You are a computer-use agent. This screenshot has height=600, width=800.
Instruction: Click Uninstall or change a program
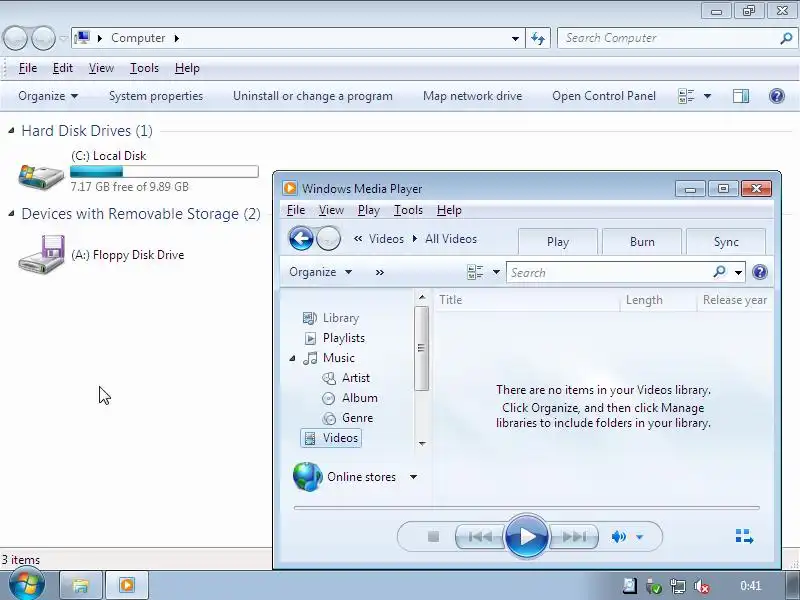coord(313,96)
